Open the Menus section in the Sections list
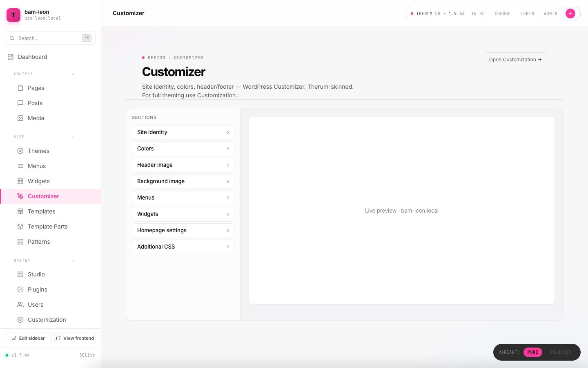The height and width of the screenshot is (368, 588). [x=183, y=197]
